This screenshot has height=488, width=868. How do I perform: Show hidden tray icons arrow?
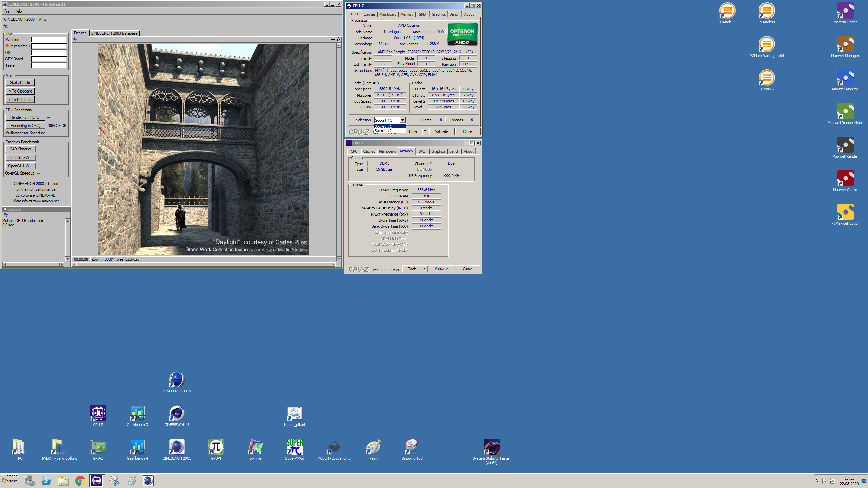[817, 481]
